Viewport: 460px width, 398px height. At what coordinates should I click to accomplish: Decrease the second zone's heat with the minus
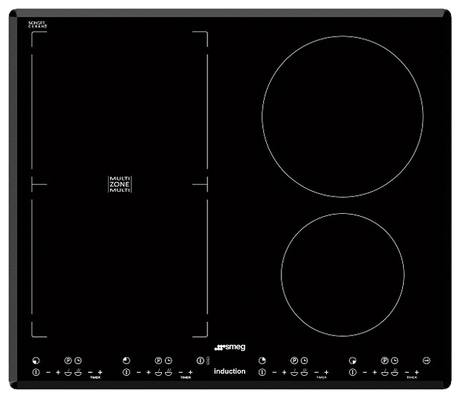click(x=139, y=372)
